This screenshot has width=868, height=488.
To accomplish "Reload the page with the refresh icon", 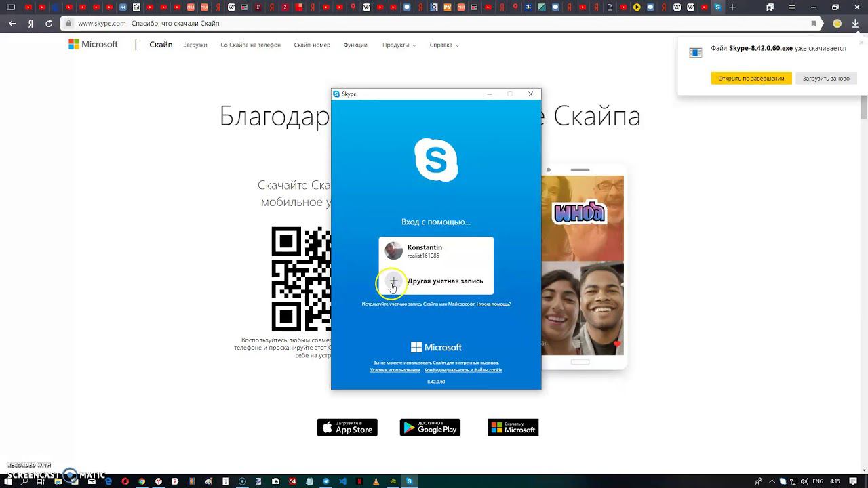I will [49, 23].
